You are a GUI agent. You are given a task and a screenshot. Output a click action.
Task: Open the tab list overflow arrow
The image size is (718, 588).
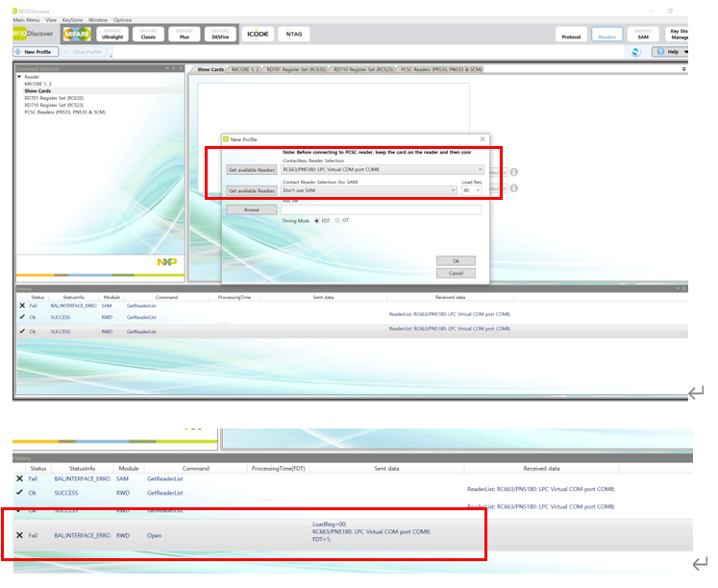point(684,69)
